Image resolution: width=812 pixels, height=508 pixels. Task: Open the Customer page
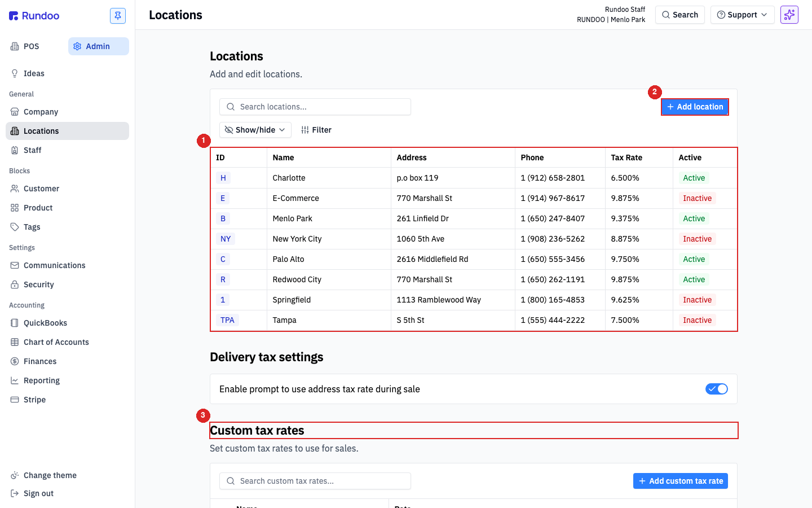coord(67,189)
